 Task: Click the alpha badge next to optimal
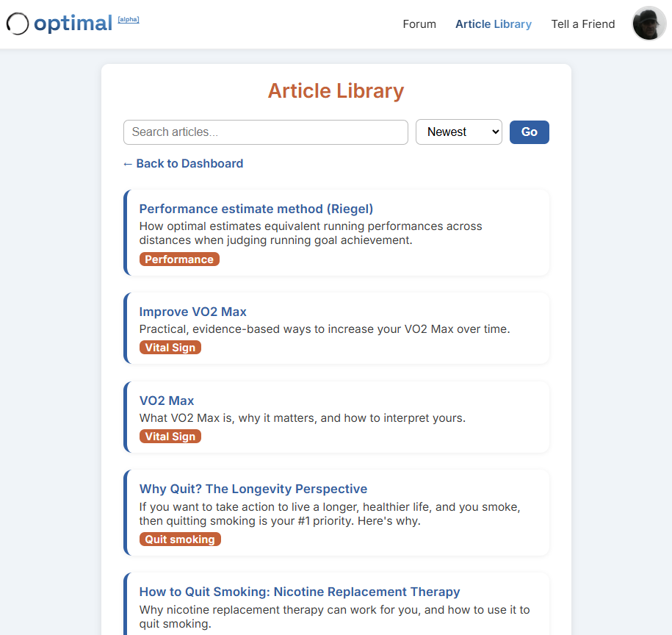click(x=129, y=19)
